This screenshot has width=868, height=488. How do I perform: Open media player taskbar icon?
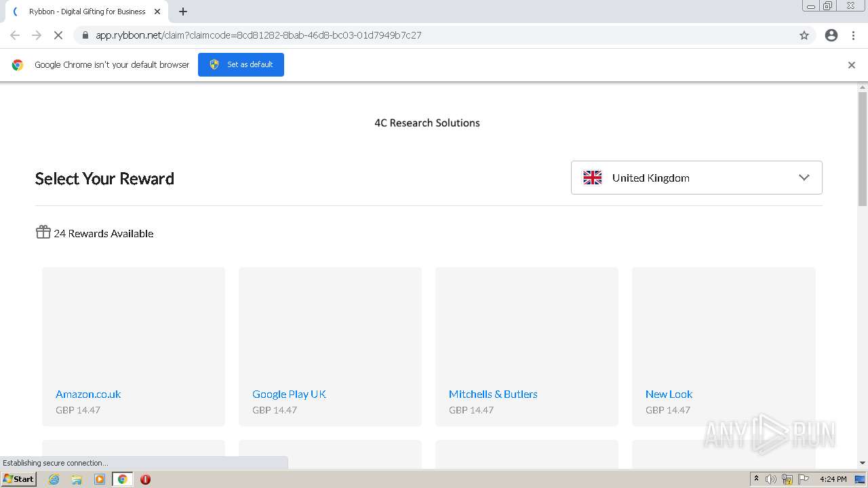click(100, 479)
